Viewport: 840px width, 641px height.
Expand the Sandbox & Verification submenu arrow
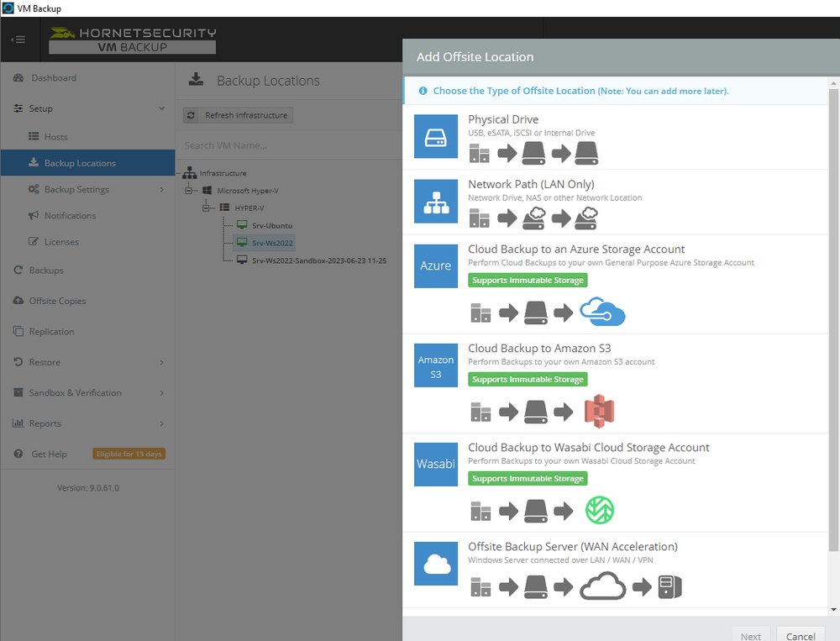[162, 393]
